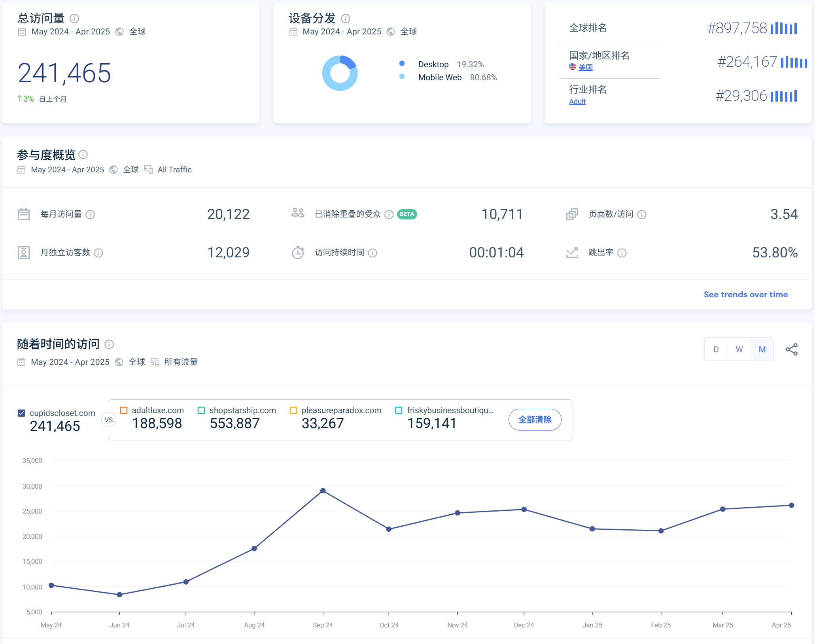Click the bounce rate chart icon
Viewport: 815px width, 644px height.
click(572, 253)
